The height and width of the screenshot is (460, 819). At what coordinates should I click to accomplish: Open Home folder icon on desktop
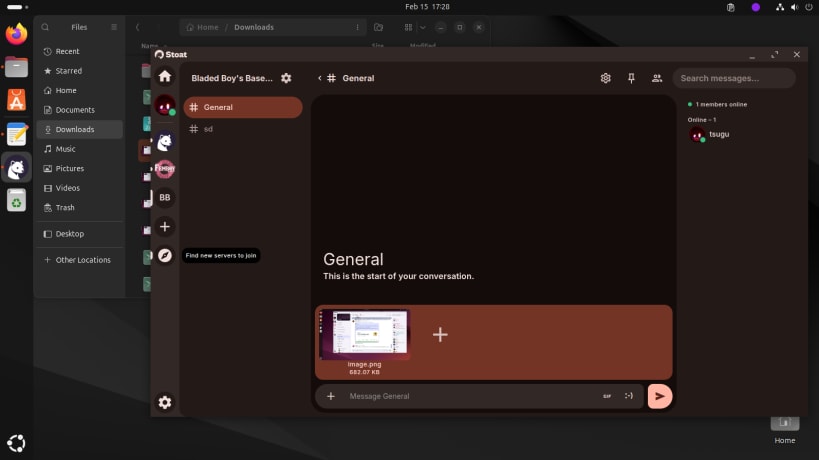785,429
